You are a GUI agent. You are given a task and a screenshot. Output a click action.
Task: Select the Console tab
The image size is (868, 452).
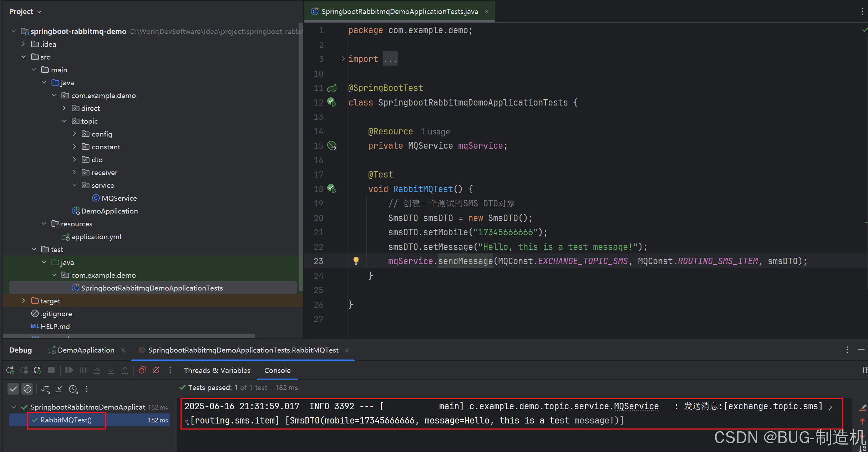point(277,370)
